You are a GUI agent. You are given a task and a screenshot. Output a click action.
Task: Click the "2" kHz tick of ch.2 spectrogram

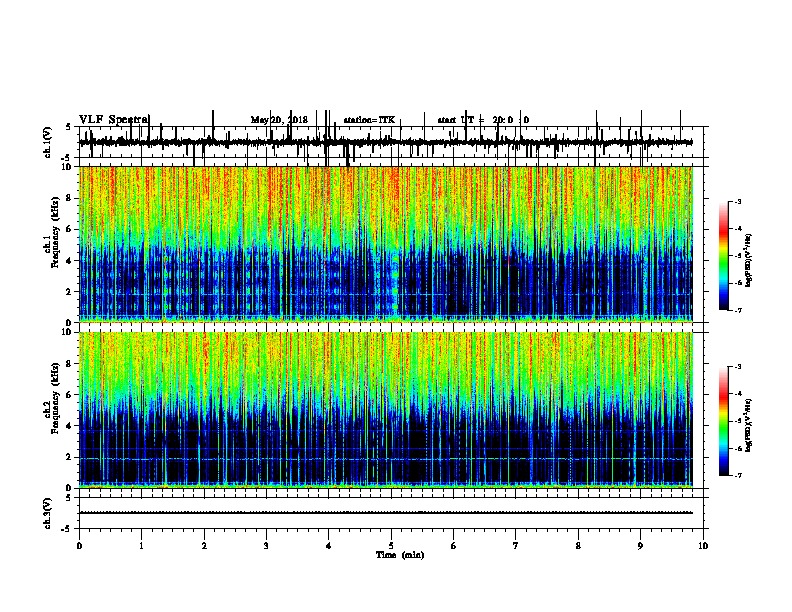coord(70,457)
